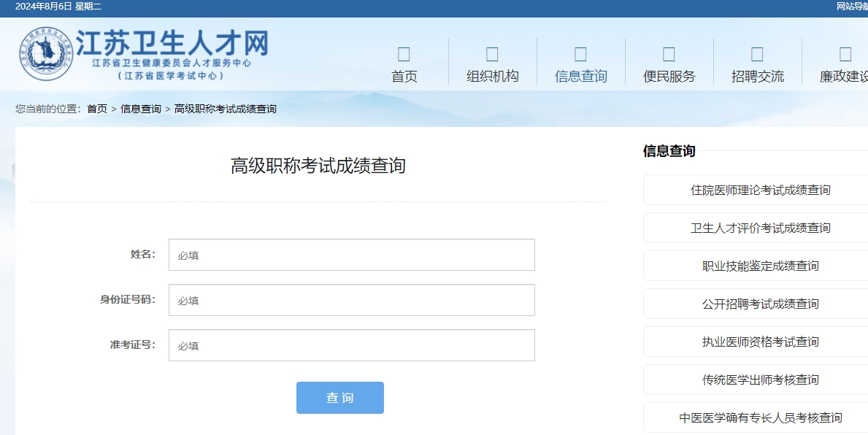Screen dimensions: 868x435
Task: Click the 准考证号 input field
Action: pos(351,344)
